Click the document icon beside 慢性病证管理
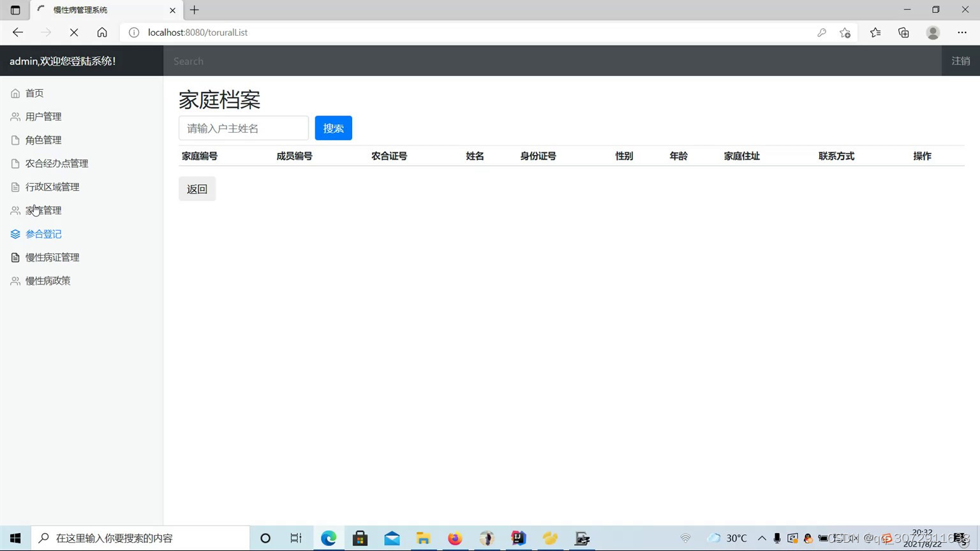Image resolution: width=980 pixels, height=551 pixels. (x=15, y=258)
